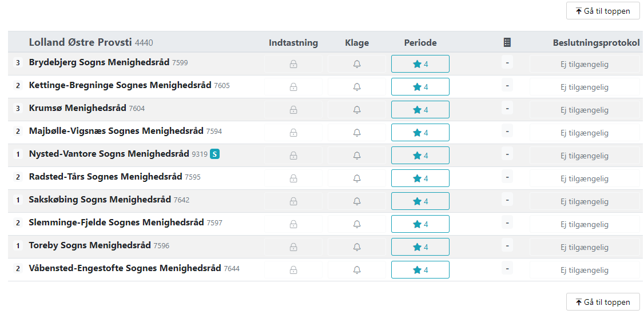The height and width of the screenshot is (318, 644).
Task: Click Ej tilgængelig field for Toreby Sogns
Action: (x=585, y=247)
